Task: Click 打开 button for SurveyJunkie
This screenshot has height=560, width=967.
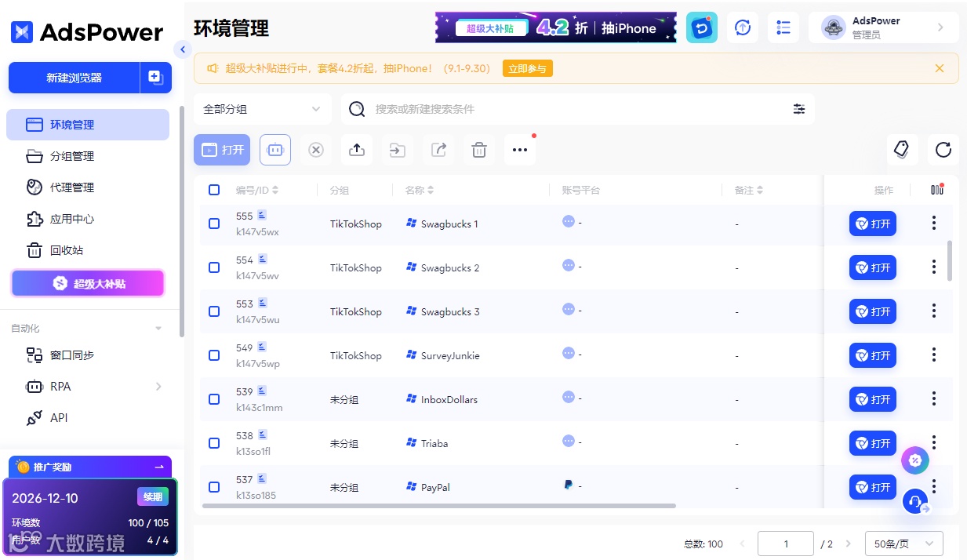Action: point(873,355)
